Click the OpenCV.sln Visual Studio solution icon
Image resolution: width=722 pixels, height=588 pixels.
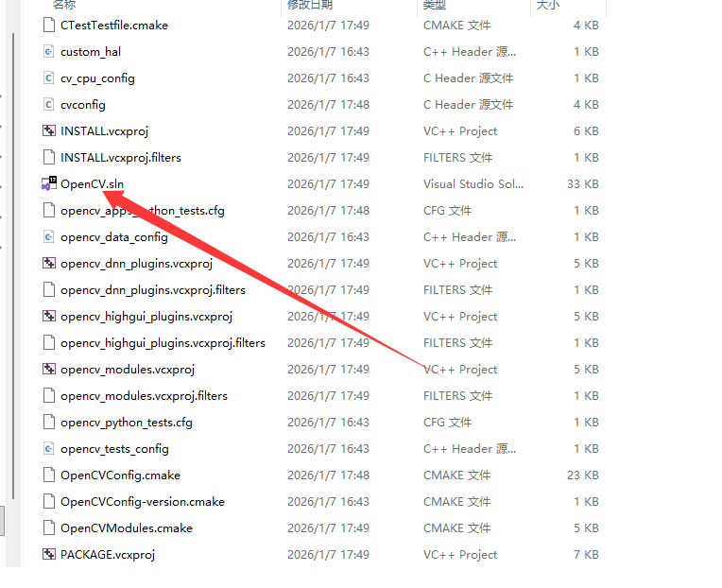pos(49,183)
